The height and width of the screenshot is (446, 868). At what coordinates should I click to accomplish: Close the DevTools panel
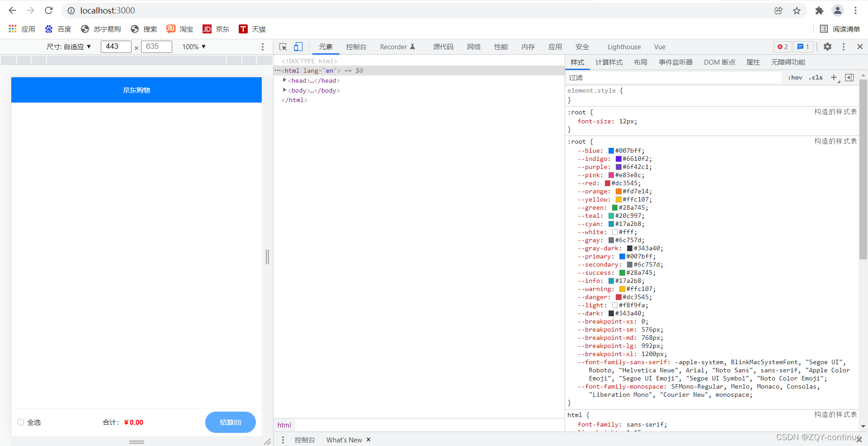pyautogui.click(x=860, y=47)
